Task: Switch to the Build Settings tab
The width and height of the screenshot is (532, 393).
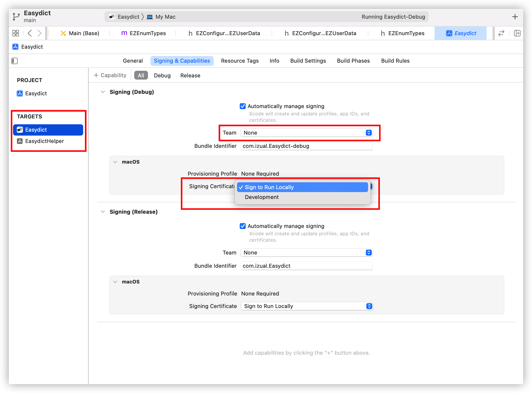Action: tap(308, 61)
